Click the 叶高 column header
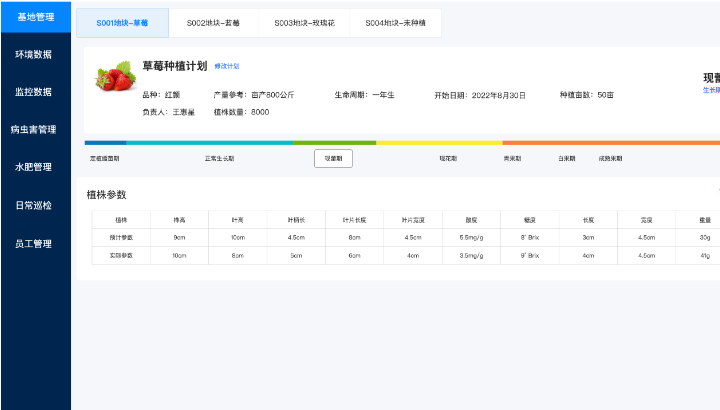The image size is (720, 410). pyautogui.click(x=238, y=220)
